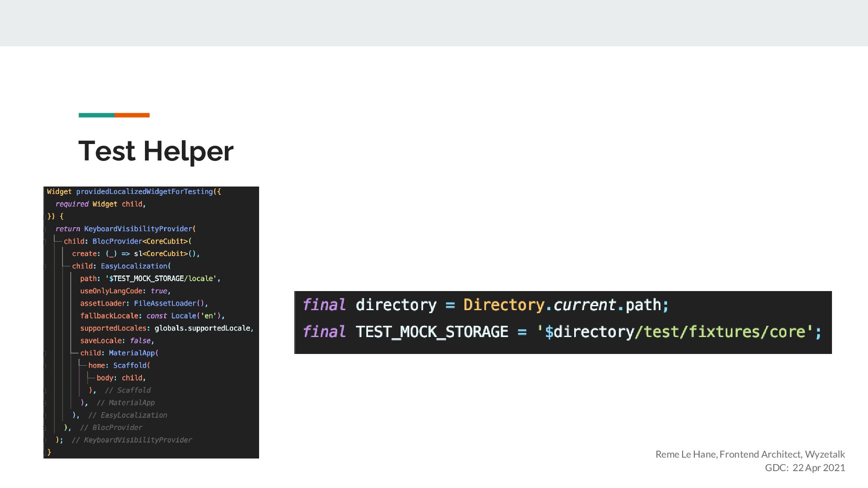Click the 'Test Helper' slide title
868x488 pixels.
tap(156, 151)
